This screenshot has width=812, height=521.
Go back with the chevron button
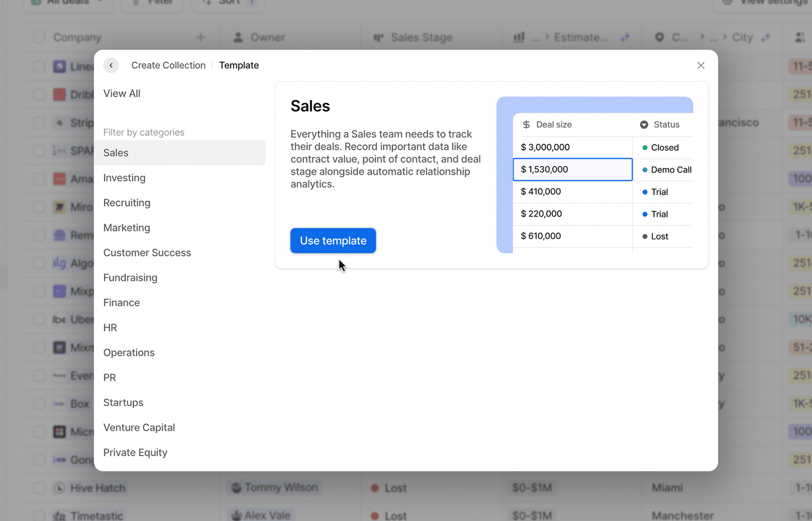point(111,65)
